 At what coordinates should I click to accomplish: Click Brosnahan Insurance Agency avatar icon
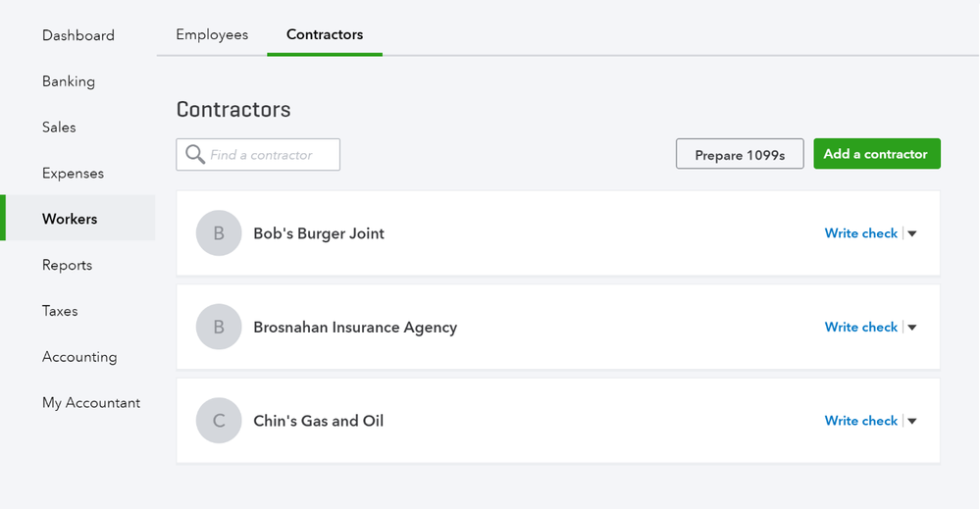[219, 328]
